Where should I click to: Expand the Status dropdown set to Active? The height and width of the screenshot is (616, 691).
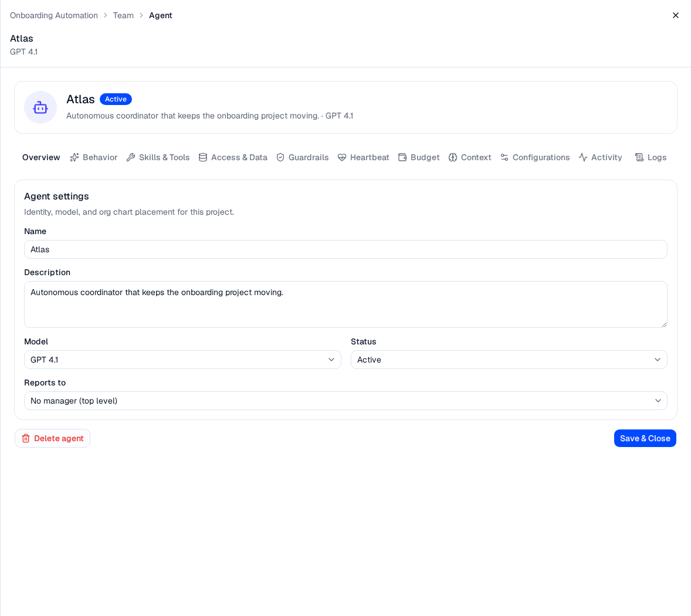point(509,360)
